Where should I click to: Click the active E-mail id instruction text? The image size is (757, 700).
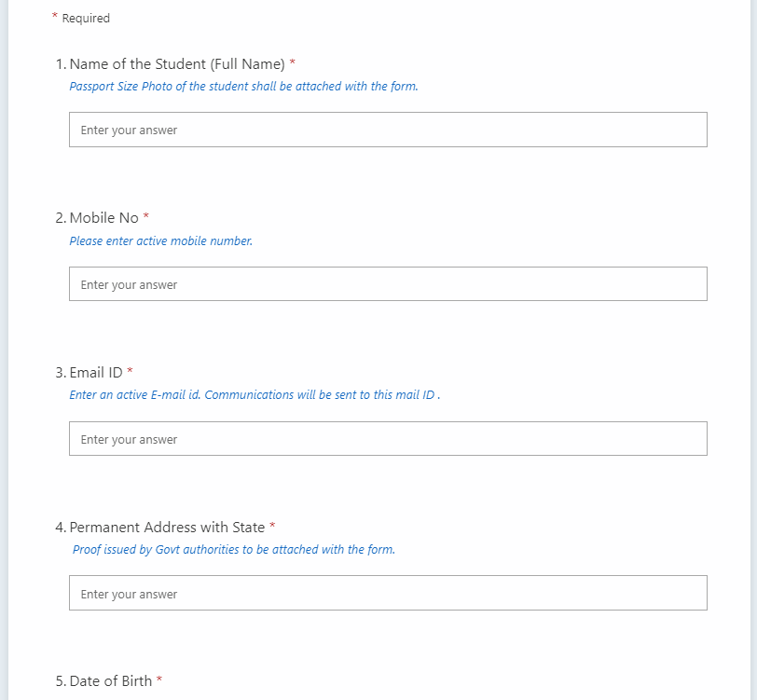click(255, 395)
